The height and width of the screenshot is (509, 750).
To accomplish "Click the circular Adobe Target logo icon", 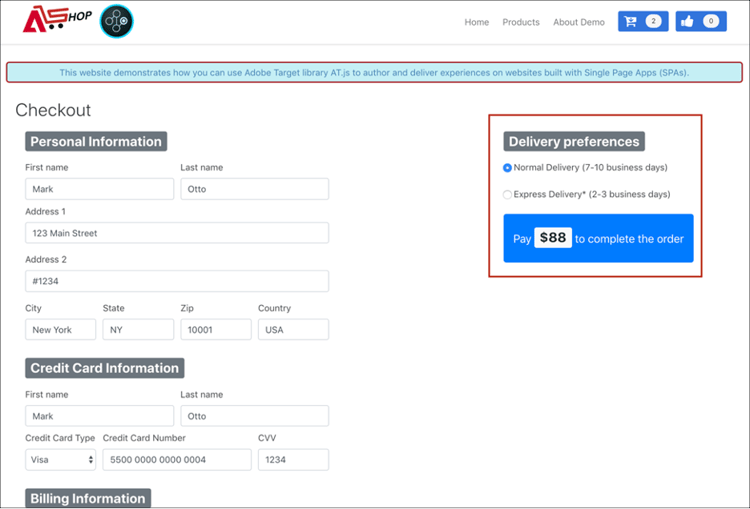I will tap(117, 22).
